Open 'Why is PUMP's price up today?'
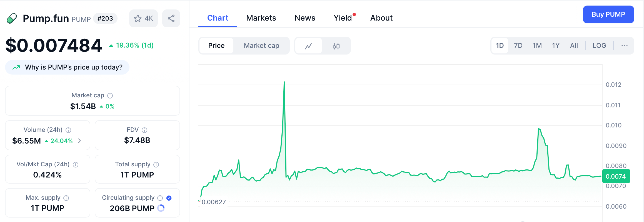644x222 pixels. 67,67
